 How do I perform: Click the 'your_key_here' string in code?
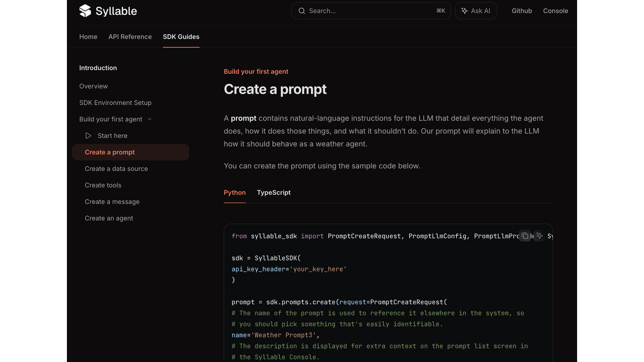(x=318, y=269)
